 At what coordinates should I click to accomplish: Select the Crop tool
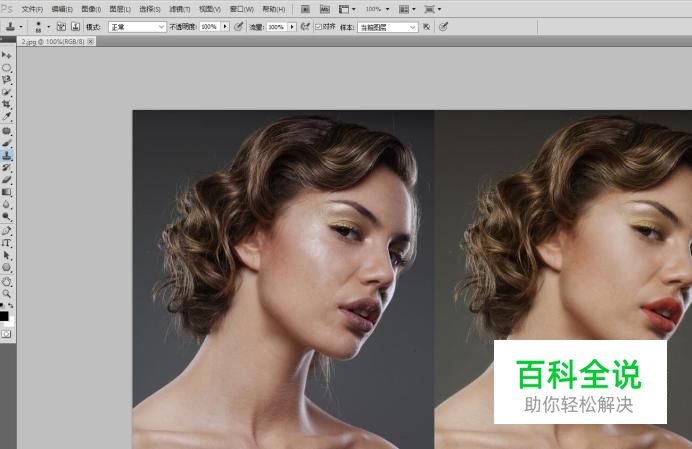(x=6, y=104)
